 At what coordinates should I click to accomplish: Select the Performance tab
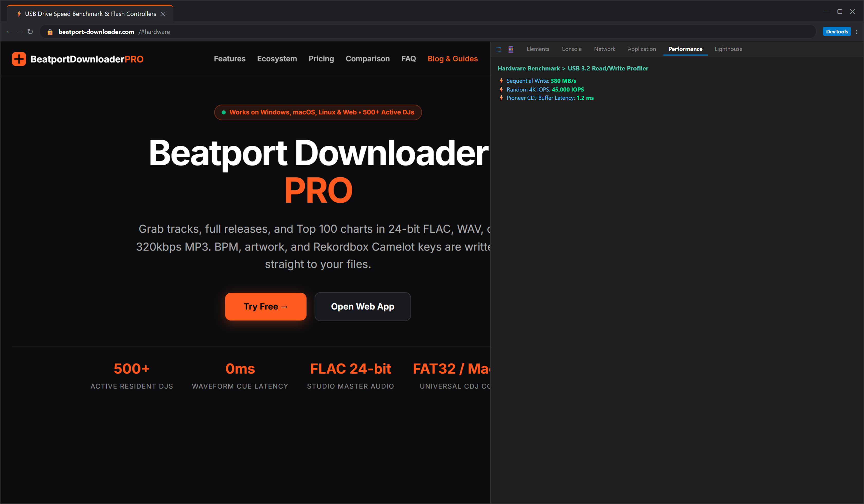pos(685,49)
